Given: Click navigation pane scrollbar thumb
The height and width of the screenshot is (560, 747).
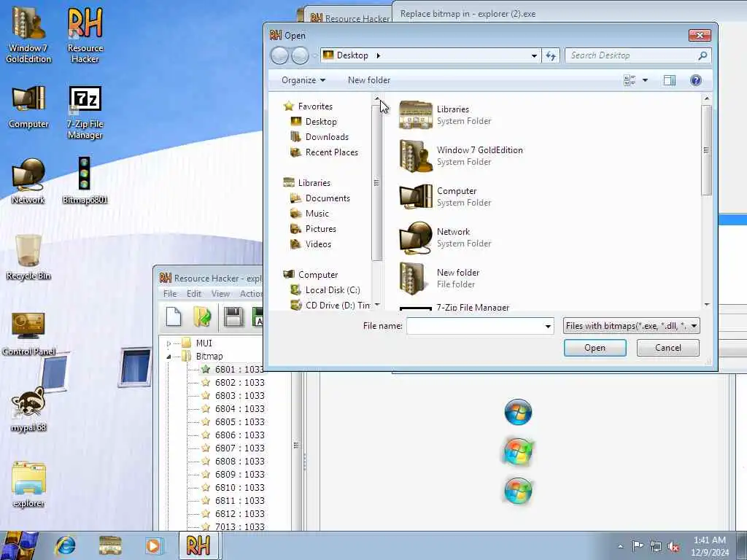Looking at the screenshot, I should (x=377, y=182).
